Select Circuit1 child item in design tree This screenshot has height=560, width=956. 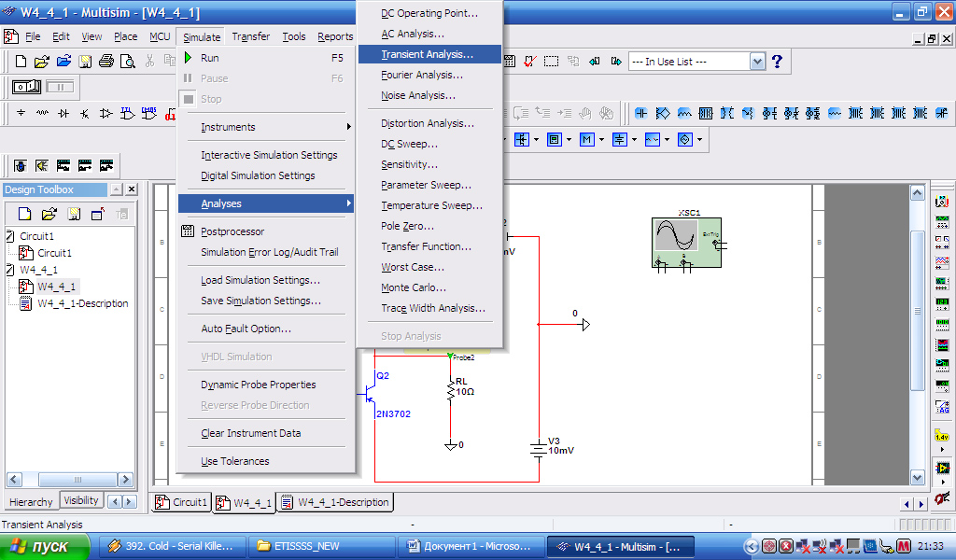(54, 253)
